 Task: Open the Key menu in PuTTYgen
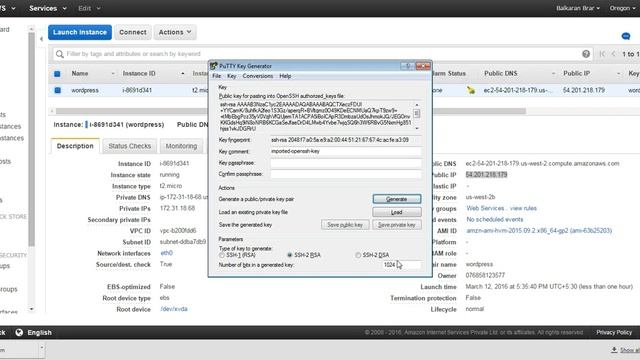(231, 76)
